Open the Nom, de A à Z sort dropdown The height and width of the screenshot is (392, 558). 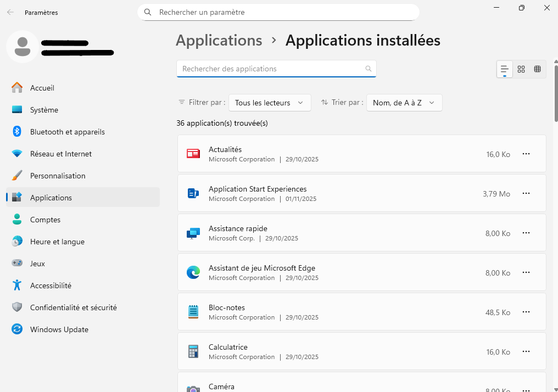pos(404,103)
